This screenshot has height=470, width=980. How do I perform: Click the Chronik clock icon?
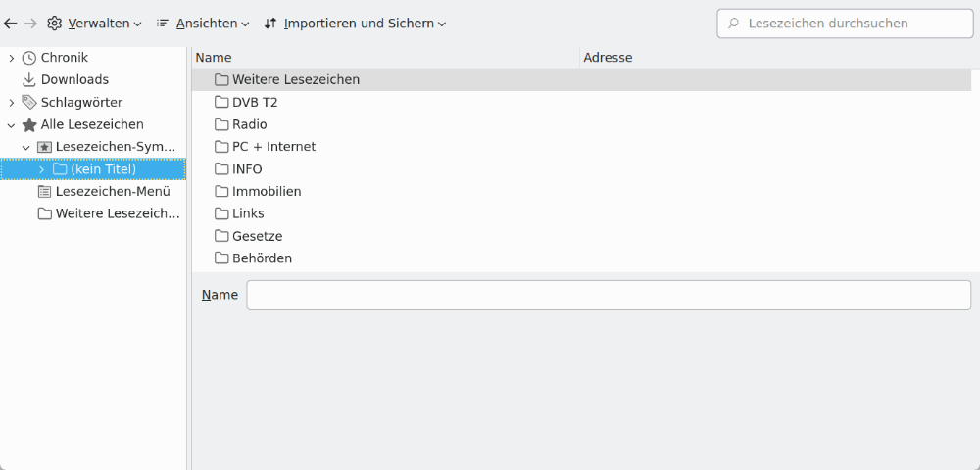(x=29, y=58)
